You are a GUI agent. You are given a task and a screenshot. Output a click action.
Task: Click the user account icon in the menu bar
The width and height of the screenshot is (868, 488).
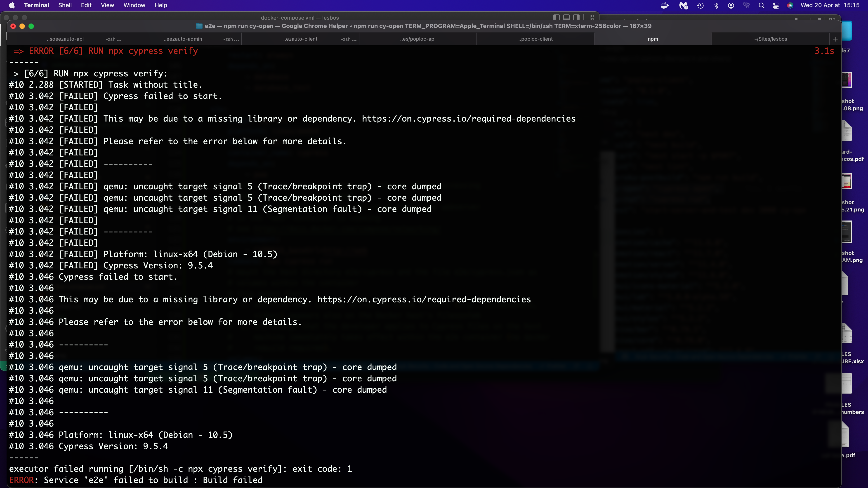point(731,5)
